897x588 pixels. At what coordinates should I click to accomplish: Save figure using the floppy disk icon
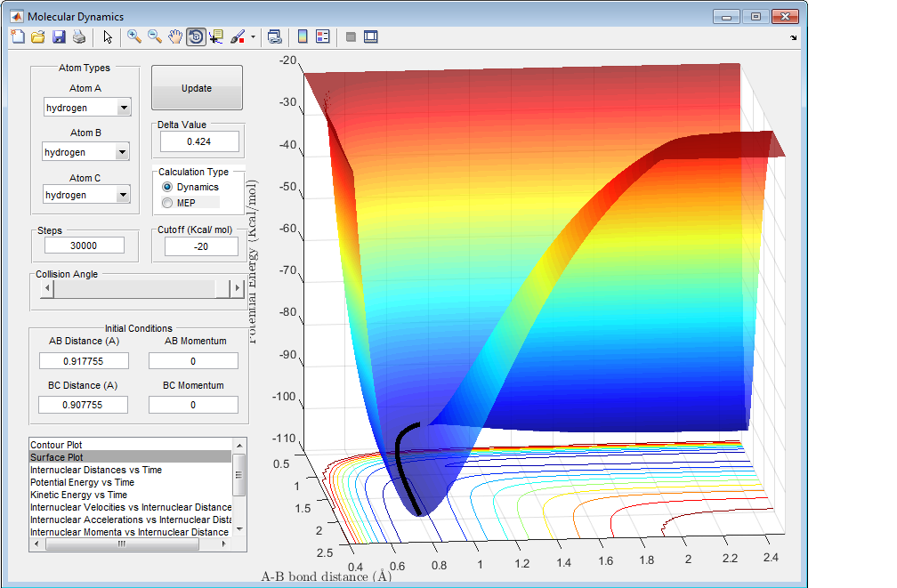[59, 36]
